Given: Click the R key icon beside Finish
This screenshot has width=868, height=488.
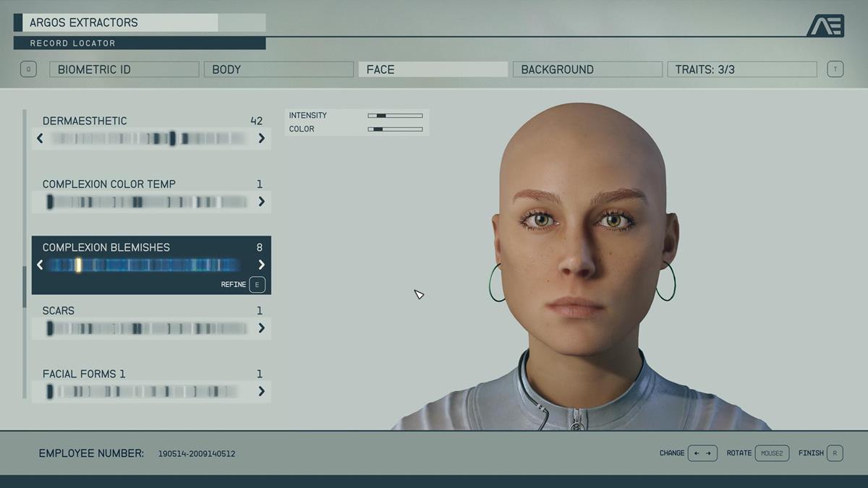Looking at the screenshot, I should pyautogui.click(x=833, y=453).
